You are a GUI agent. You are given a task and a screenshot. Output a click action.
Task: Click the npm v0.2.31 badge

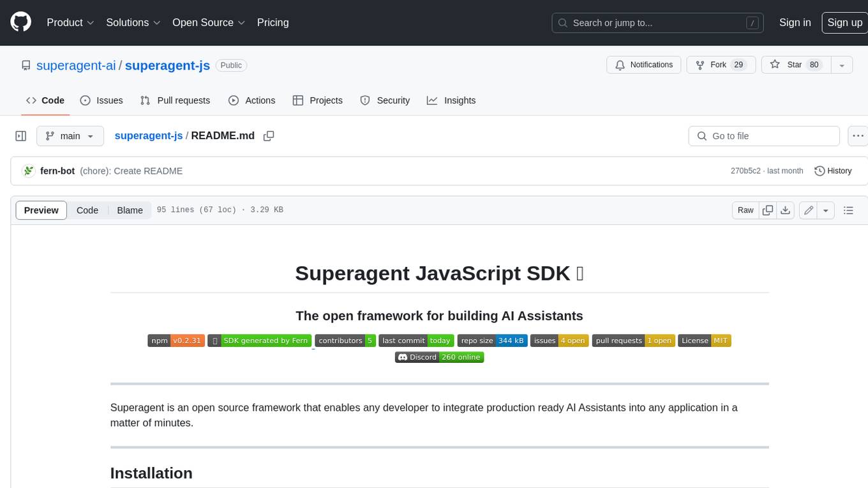pyautogui.click(x=176, y=340)
